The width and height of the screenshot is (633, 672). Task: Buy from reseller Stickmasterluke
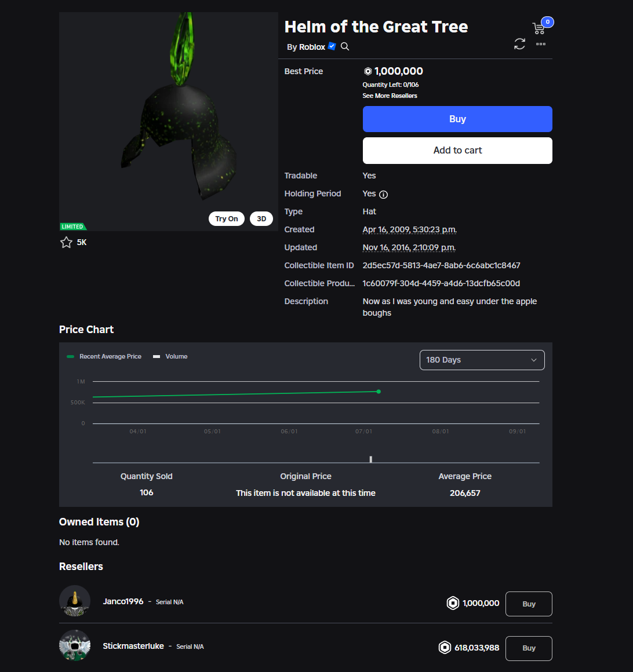point(528,648)
